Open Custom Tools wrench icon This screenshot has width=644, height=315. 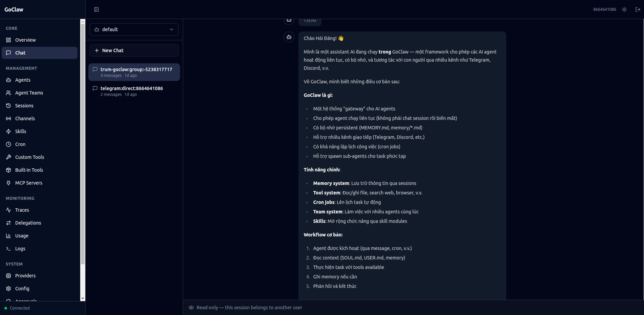coord(8,157)
